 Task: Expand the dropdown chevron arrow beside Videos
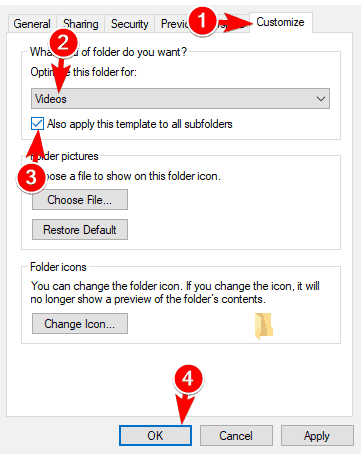tap(321, 99)
